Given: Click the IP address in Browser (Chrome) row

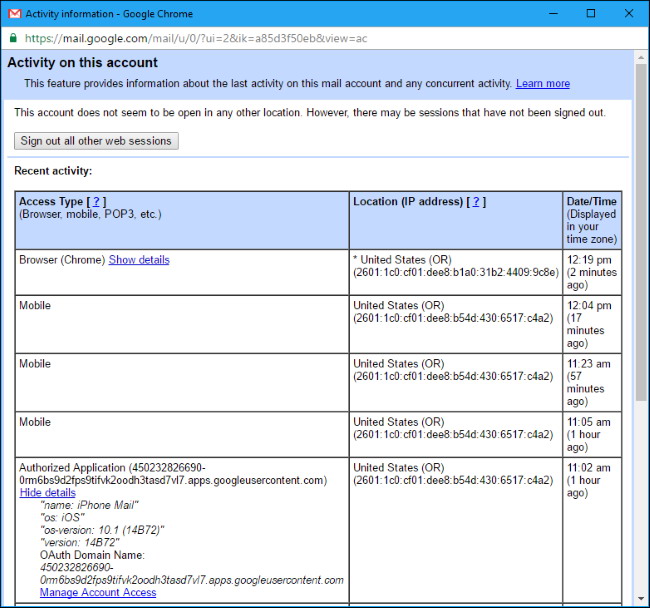Looking at the screenshot, I should [x=455, y=273].
